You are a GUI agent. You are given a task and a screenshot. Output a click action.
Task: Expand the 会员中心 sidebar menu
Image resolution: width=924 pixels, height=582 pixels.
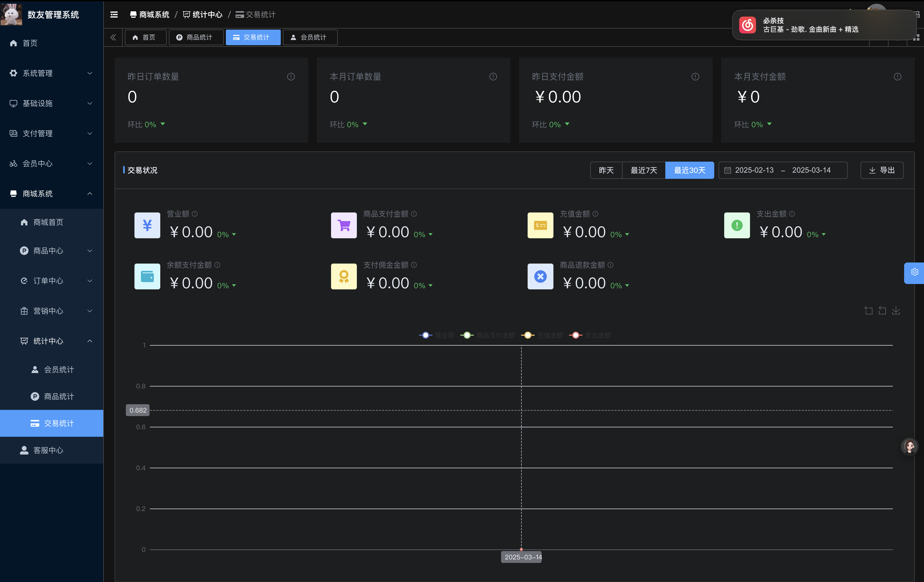pyautogui.click(x=51, y=164)
